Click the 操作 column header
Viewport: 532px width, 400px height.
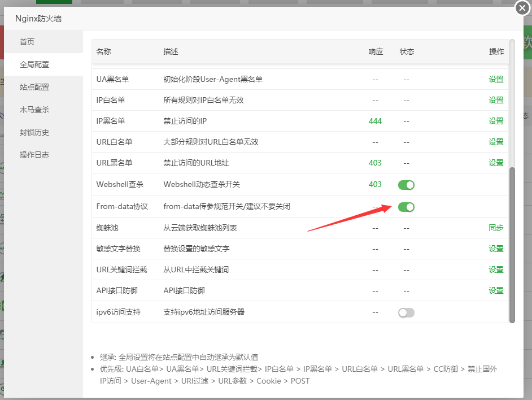[496, 51]
